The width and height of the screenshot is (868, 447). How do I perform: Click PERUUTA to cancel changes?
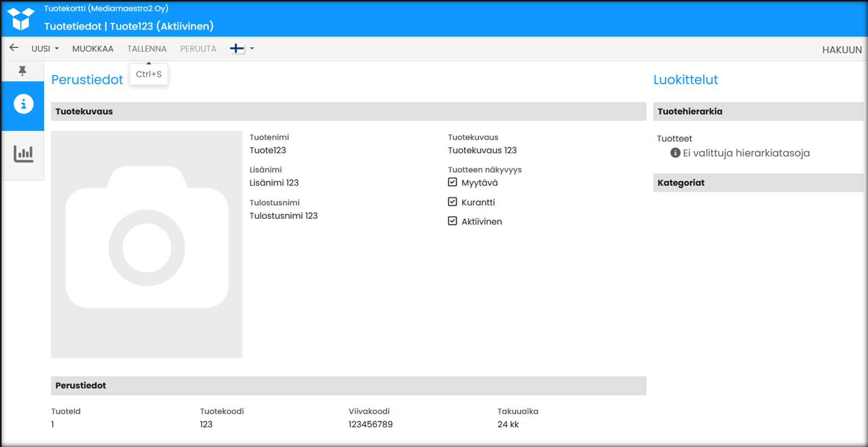(198, 49)
